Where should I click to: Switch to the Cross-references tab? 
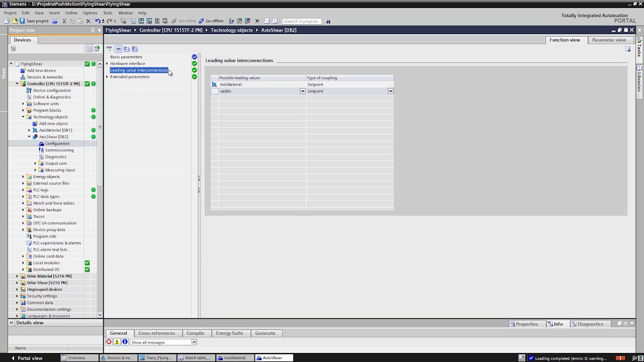[156, 333]
